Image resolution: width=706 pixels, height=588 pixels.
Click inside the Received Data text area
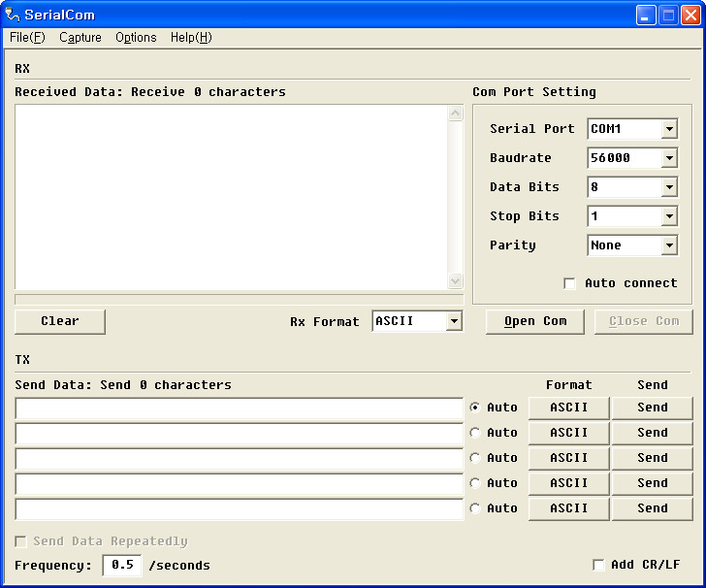(232, 197)
